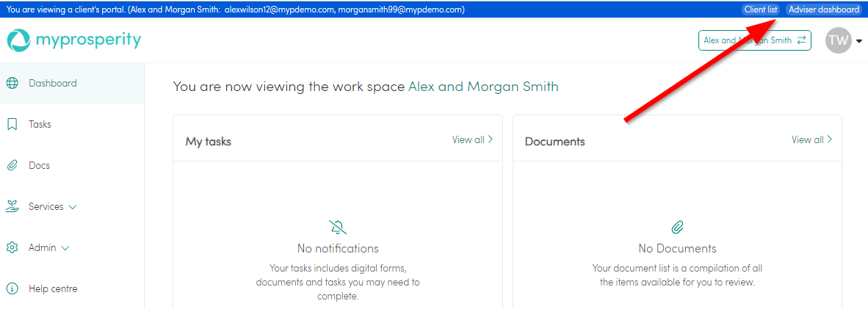View all items in My tasks
The width and height of the screenshot is (868, 309).
coord(472,139)
